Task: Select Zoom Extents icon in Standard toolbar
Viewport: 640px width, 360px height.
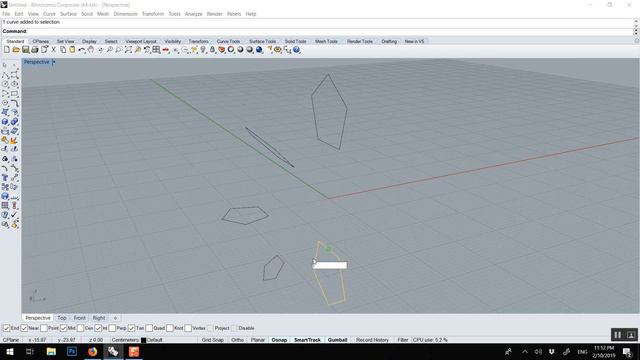Action: pyautogui.click(x=128, y=50)
